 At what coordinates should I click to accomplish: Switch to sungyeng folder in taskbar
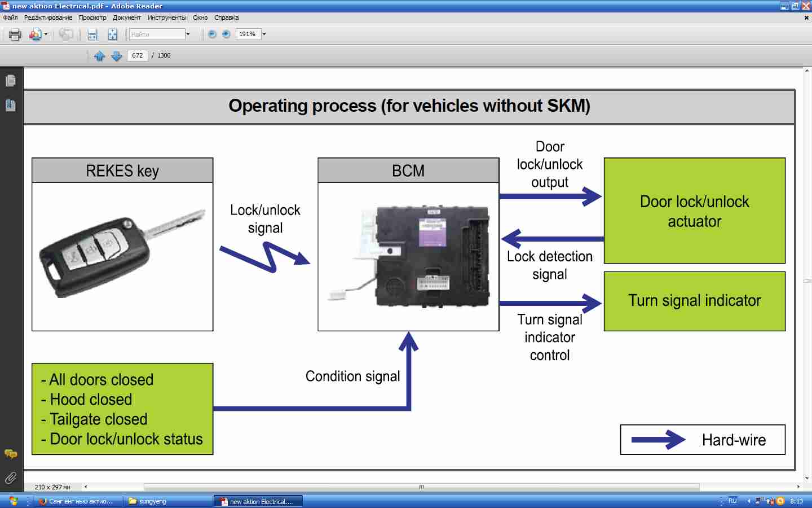click(167, 501)
